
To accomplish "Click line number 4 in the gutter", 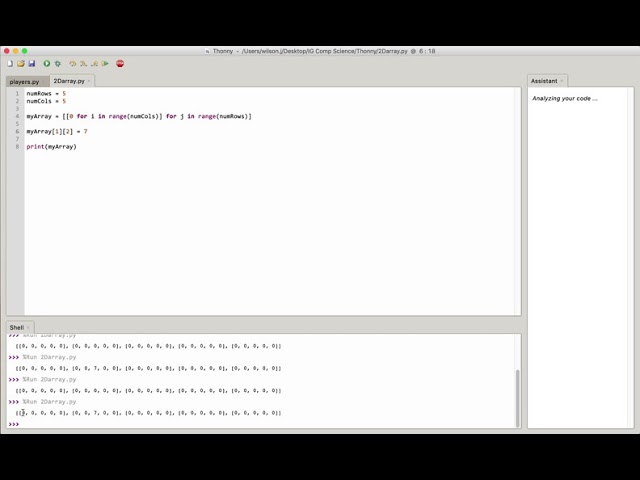I will 17,116.
